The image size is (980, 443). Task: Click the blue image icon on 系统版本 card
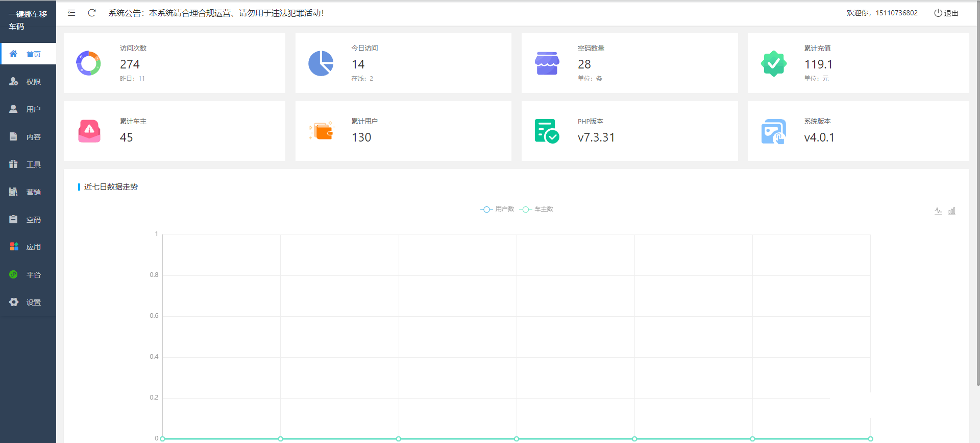coord(773,131)
